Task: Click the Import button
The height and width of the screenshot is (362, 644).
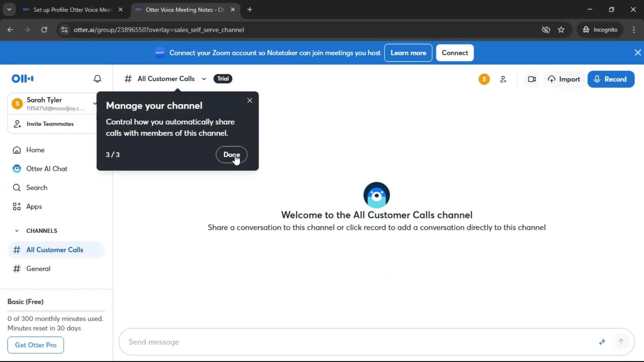Action: [x=564, y=79]
